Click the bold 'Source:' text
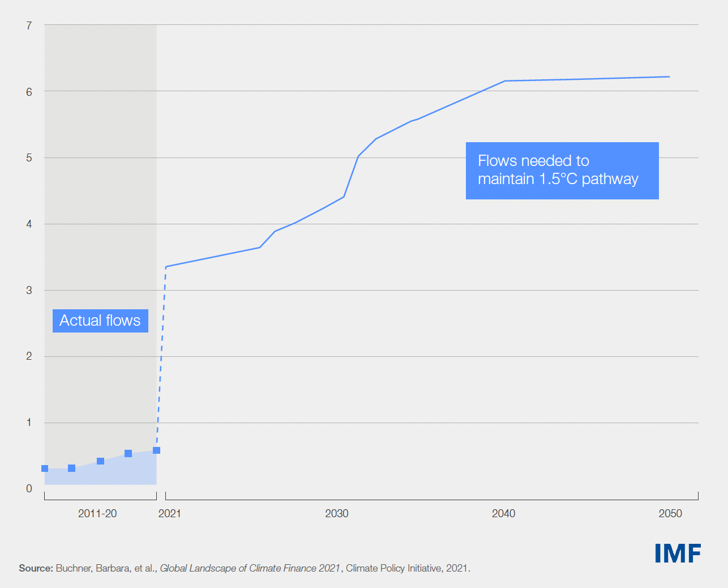The height and width of the screenshot is (588, 728). (36, 568)
